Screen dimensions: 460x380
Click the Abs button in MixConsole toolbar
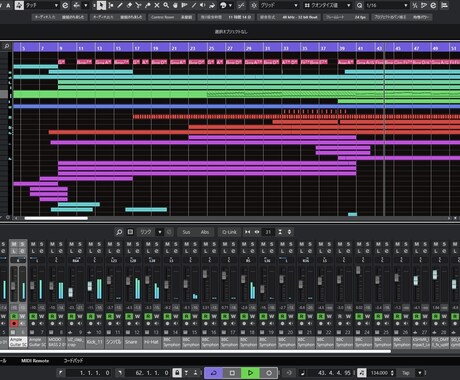pyautogui.click(x=205, y=232)
